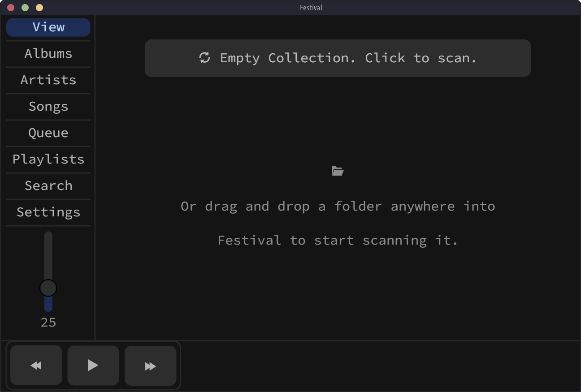Open the Playlists tab
This screenshot has width=581, height=392.
(48, 159)
